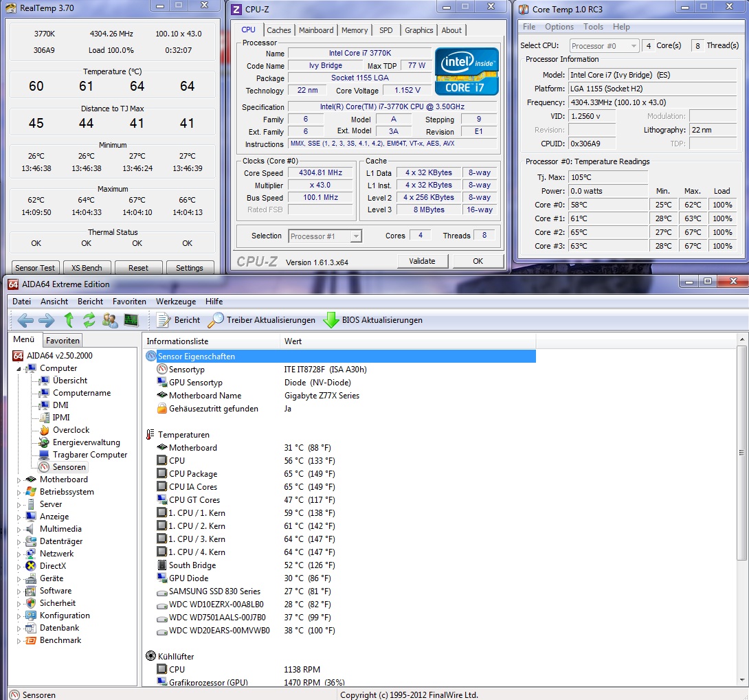This screenshot has width=749, height=700.
Task: Select Übersicht in the Computer tree
Action: (70, 380)
